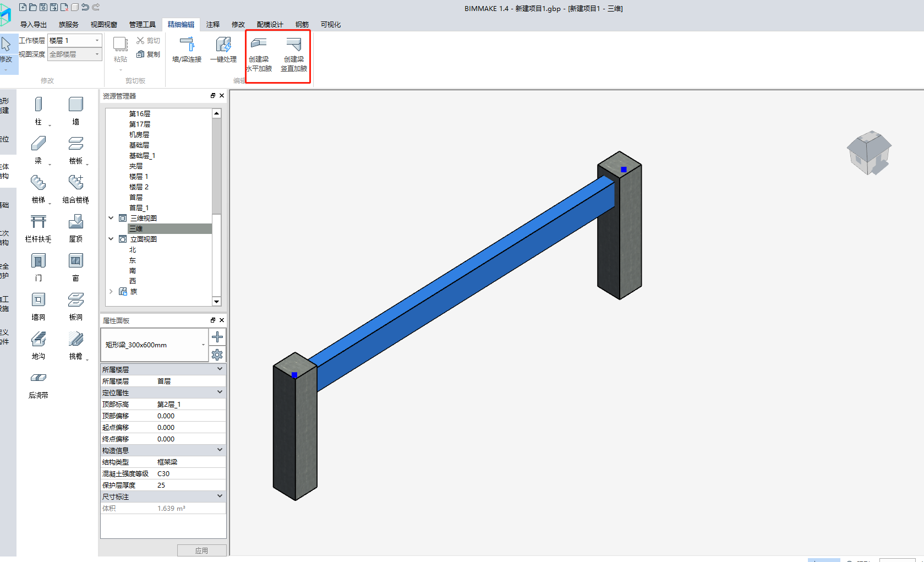Open the 管理工具 ribbon tab

pos(143,24)
